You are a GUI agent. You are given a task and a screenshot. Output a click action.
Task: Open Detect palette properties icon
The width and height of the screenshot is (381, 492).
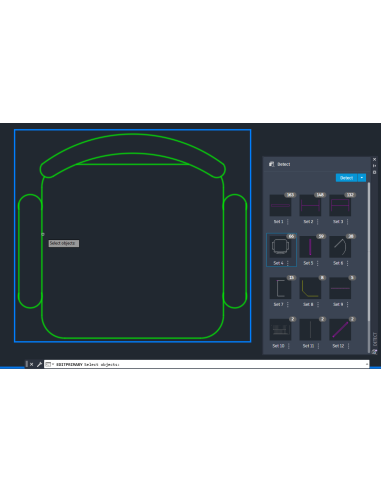pos(374,172)
